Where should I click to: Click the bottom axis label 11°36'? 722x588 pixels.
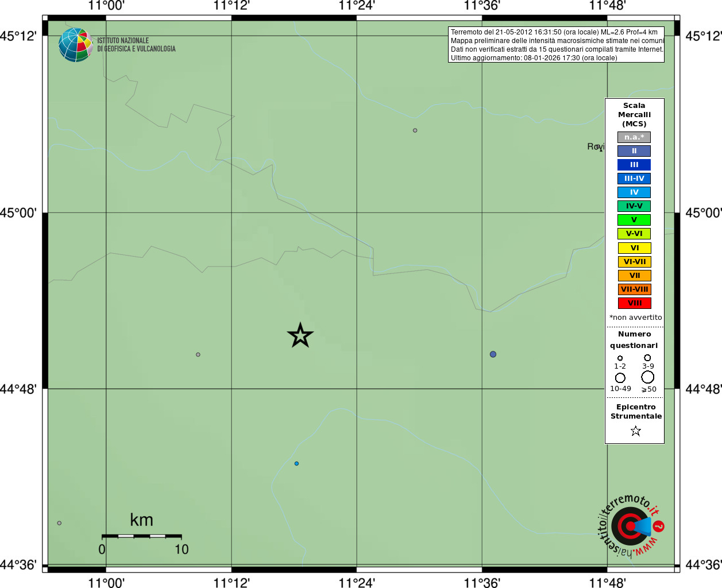click(x=482, y=582)
